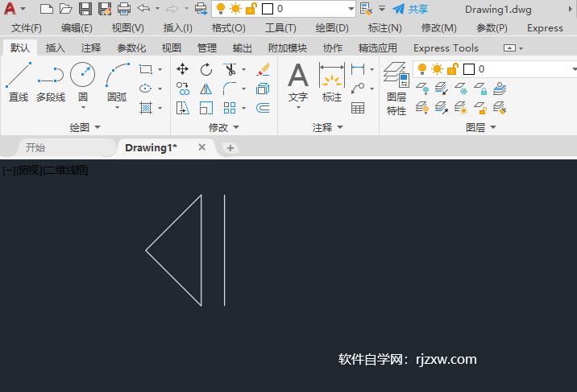Select the Arc (圆弧) tool

pyautogui.click(x=117, y=80)
